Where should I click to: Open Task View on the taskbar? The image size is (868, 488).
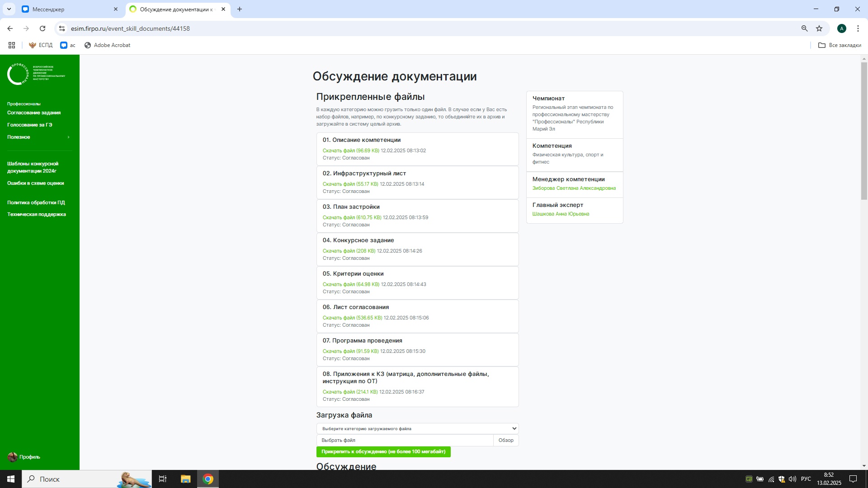(163, 479)
